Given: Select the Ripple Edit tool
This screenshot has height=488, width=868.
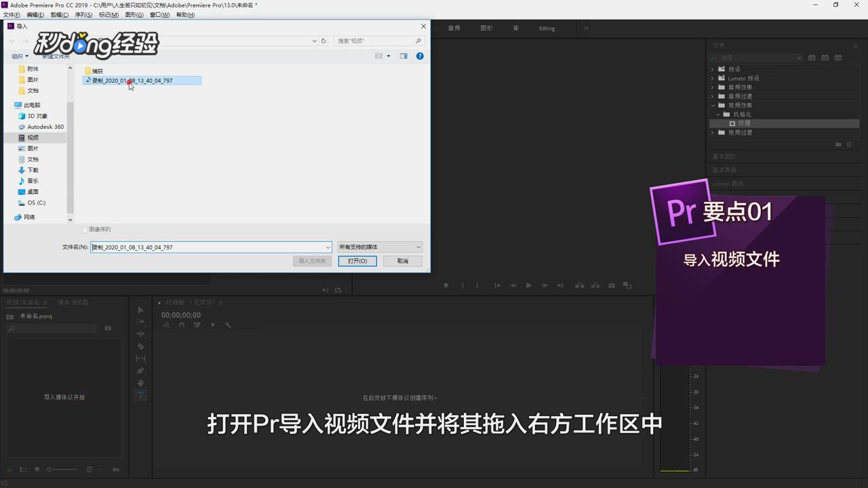Looking at the screenshot, I should coord(140,334).
